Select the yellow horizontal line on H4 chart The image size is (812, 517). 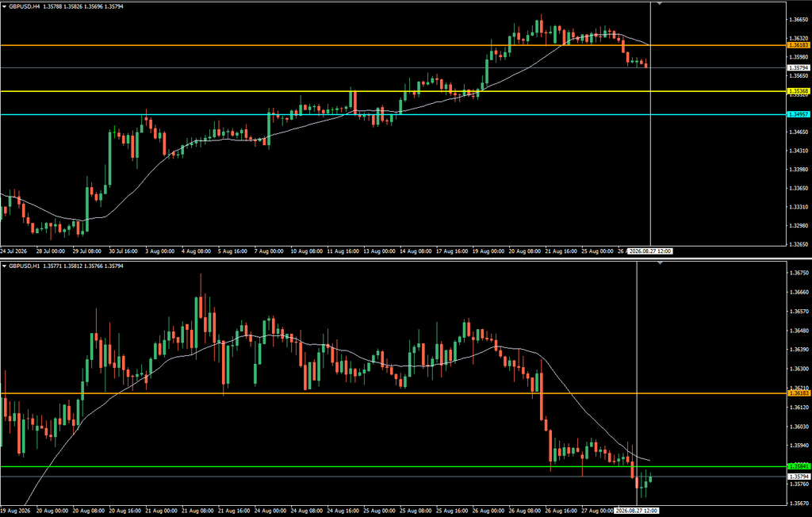(x=393, y=91)
